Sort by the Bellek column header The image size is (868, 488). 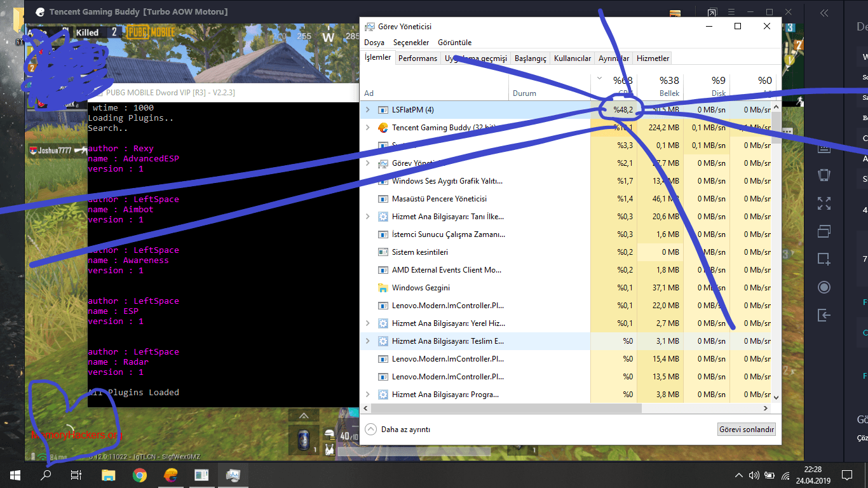660,86
